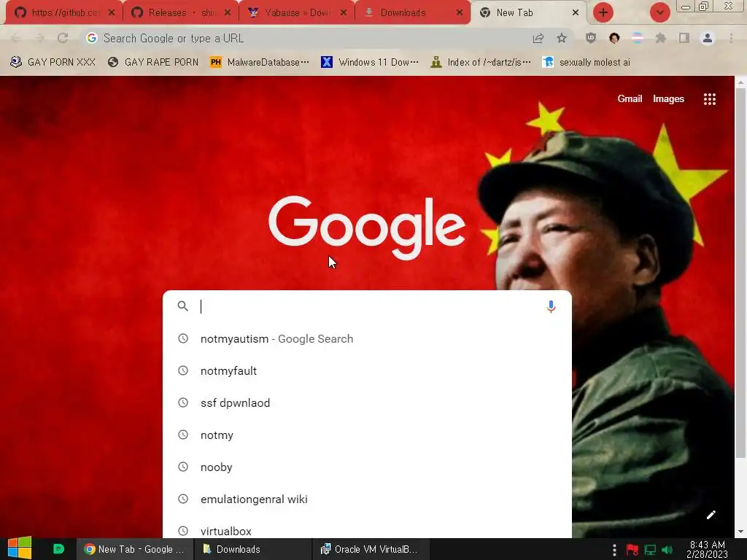
Task: Open the taskbar clock showing 8:43 AM
Action: tap(707, 549)
